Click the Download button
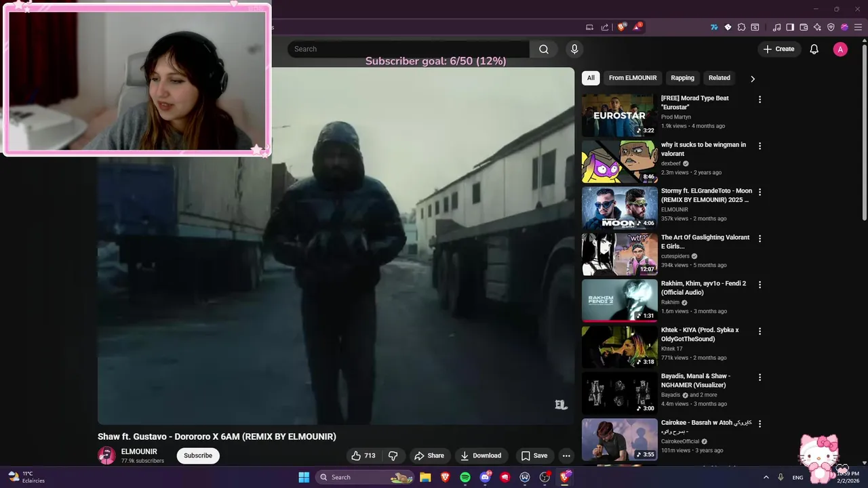868x488 pixels. point(481,455)
